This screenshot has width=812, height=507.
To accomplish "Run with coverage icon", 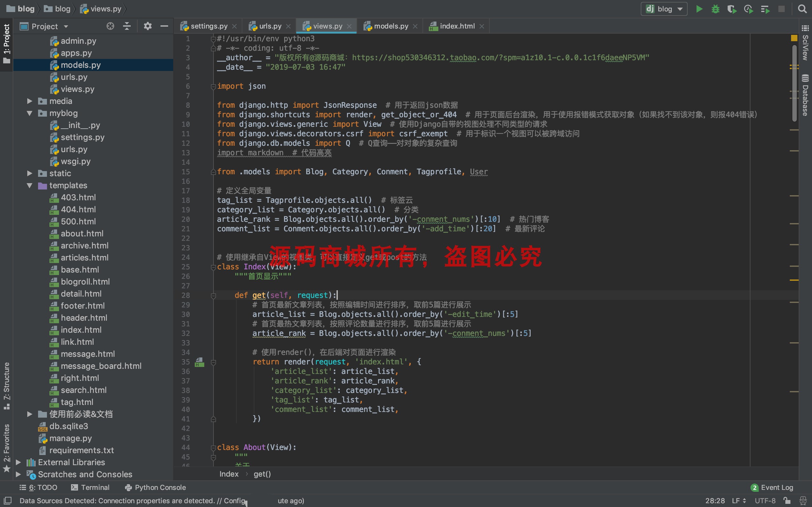I will pos(732,9).
